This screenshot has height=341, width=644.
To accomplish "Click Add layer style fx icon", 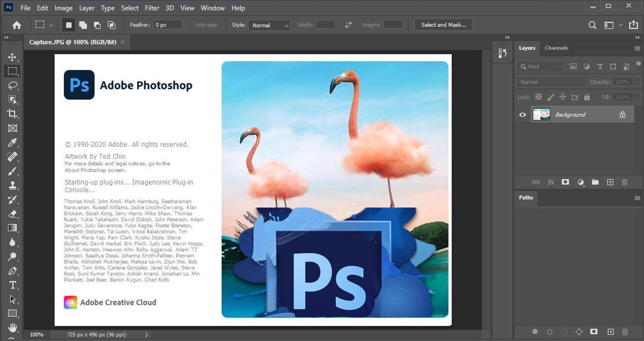I will click(x=551, y=182).
